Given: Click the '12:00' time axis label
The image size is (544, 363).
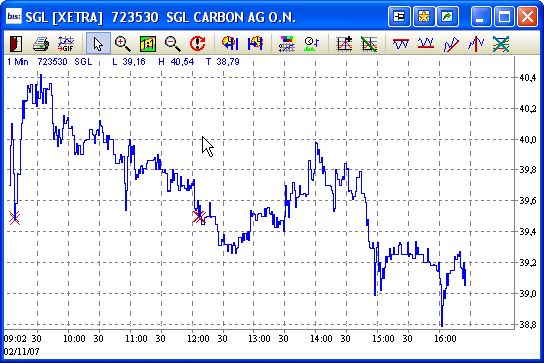Looking at the screenshot, I should coord(198,339).
